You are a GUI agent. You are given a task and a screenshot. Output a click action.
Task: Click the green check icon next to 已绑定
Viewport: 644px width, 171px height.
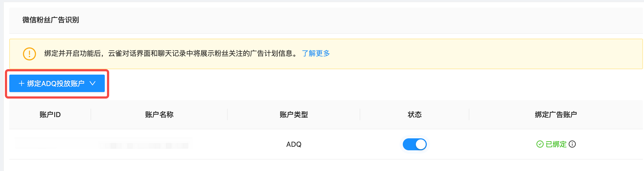[x=541, y=144]
